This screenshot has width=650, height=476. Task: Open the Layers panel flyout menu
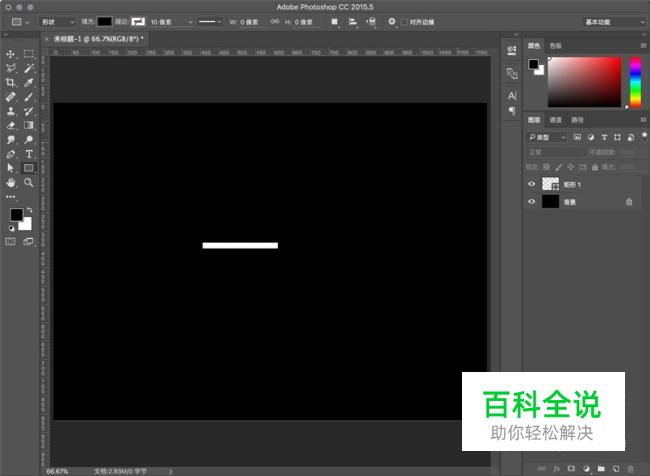coord(643,120)
